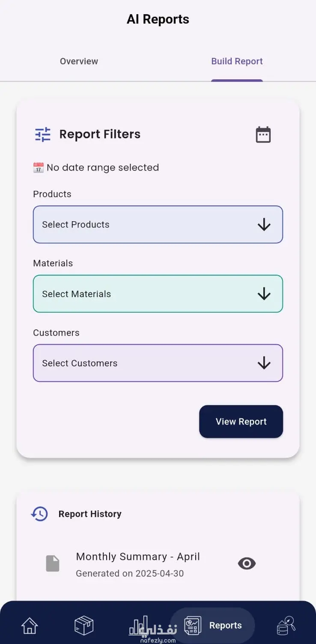Open the package box navigation icon

[x=84, y=626]
